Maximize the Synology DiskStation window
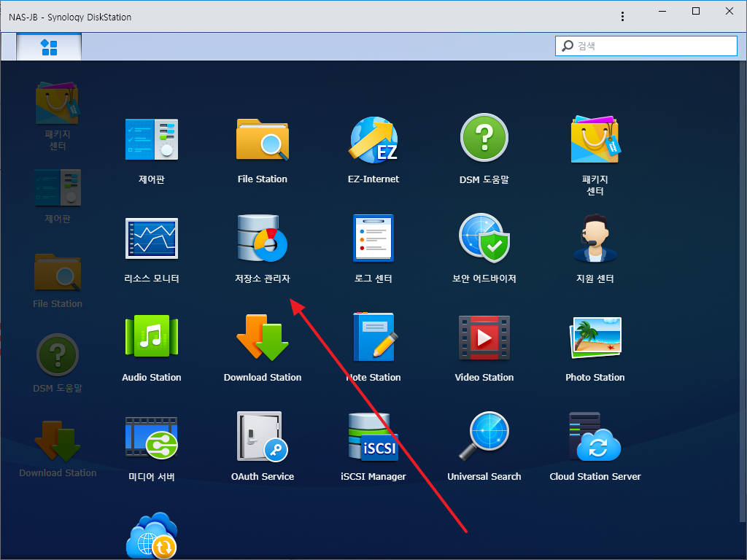Image resolution: width=747 pixels, height=560 pixels. click(695, 11)
